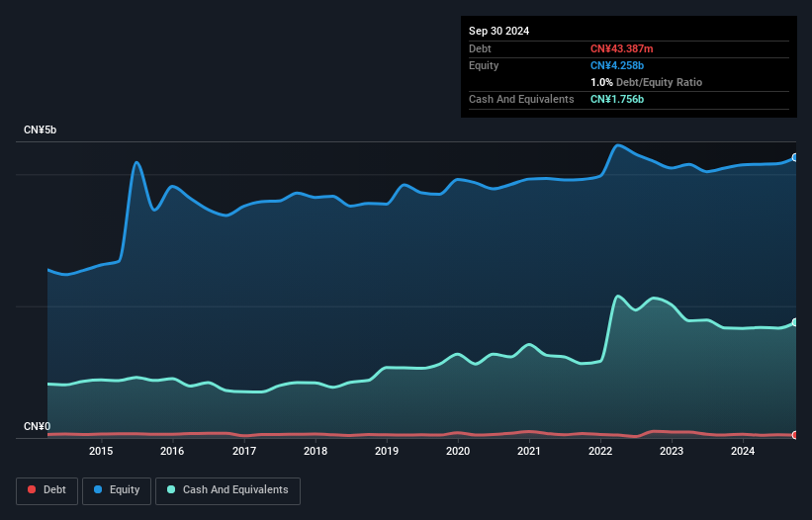The image size is (812, 520).
Task: Click the 2021 x-axis label
Action: click(x=529, y=451)
